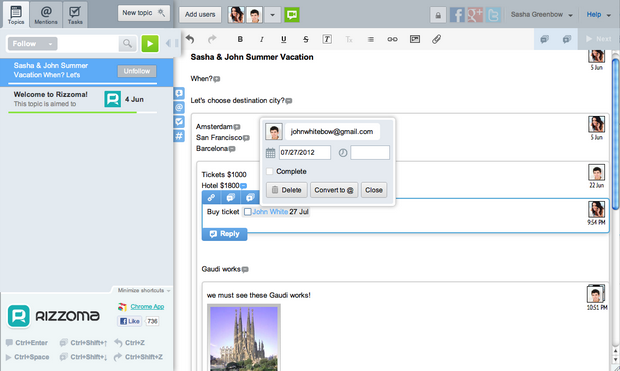Share on Twitter icon
Viewport: 620px width, 371px height.
point(493,15)
